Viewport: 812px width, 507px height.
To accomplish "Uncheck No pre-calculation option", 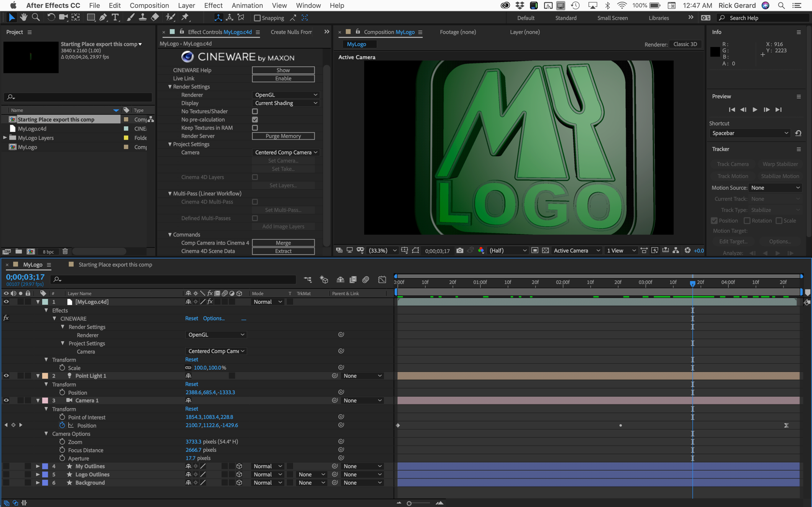I will point(255,119).
